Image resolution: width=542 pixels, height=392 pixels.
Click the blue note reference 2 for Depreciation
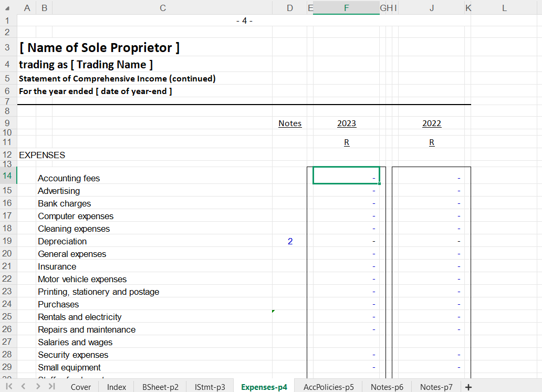coord(290,241)
